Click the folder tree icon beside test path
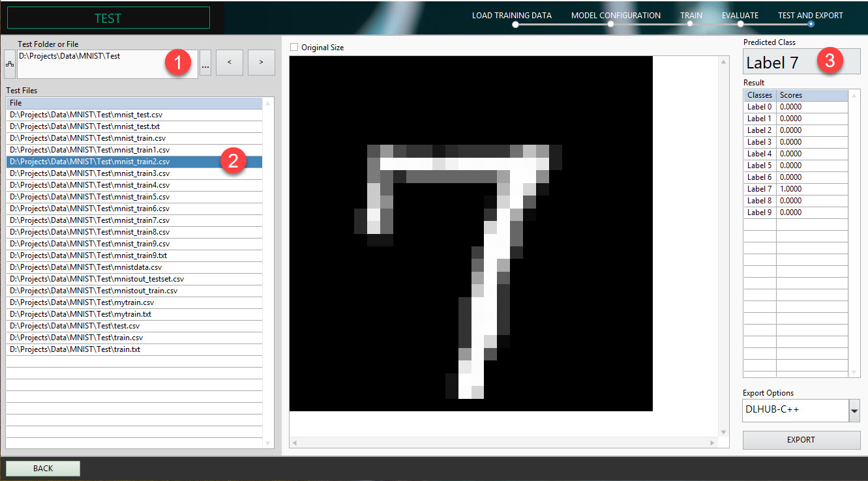 click(10, 64)
